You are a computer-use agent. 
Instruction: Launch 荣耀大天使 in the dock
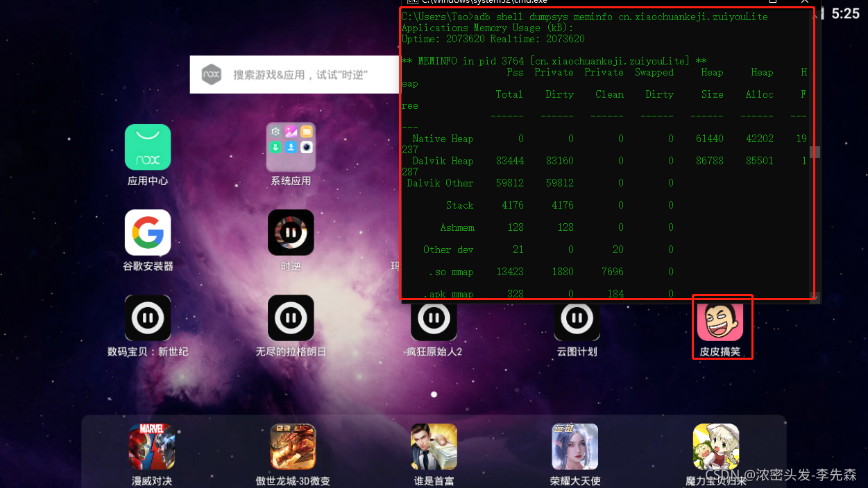coord(575,446)
